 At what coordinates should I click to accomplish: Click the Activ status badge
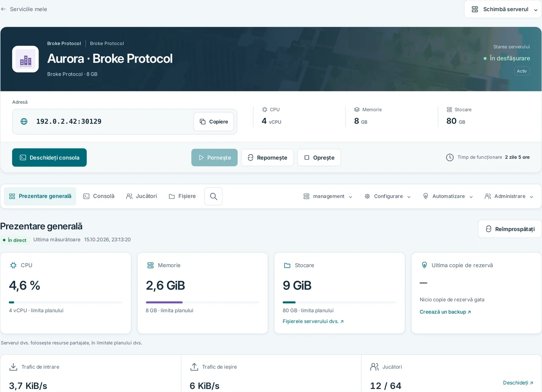click(522, 71)
